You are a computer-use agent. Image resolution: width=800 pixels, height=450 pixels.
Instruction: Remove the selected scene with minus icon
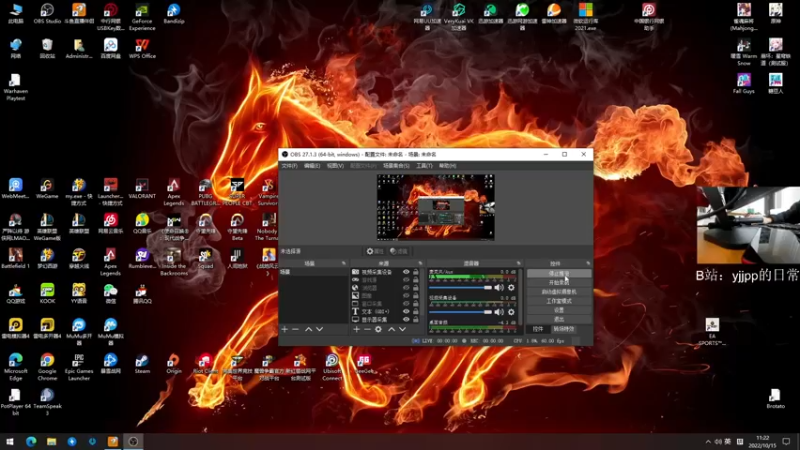click(295, 329)
